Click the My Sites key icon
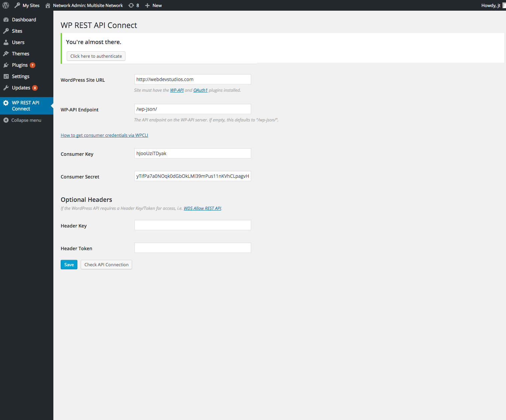Image resolution: width=506 pixels, height=420 pixels. 17,5
